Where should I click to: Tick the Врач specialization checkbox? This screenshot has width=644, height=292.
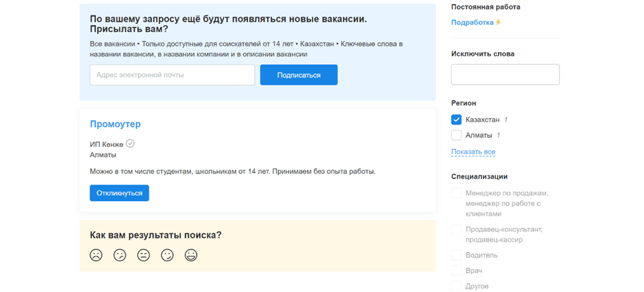(456, 271)
